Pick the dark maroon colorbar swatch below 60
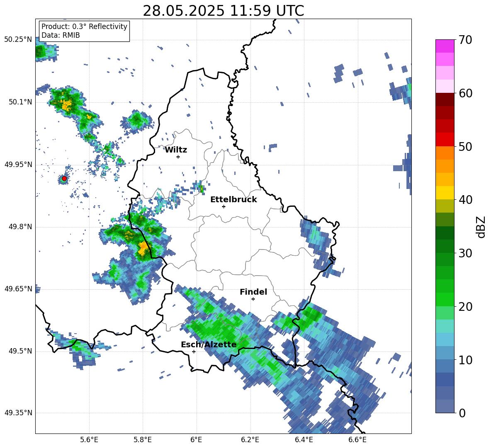Screen dimensions: 491x448 (x=445, y=99)
